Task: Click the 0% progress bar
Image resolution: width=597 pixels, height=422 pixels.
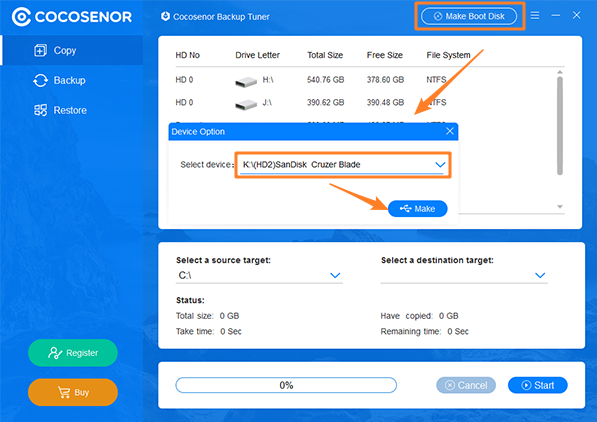Action: pyautogui.click(x=286, y=385)
